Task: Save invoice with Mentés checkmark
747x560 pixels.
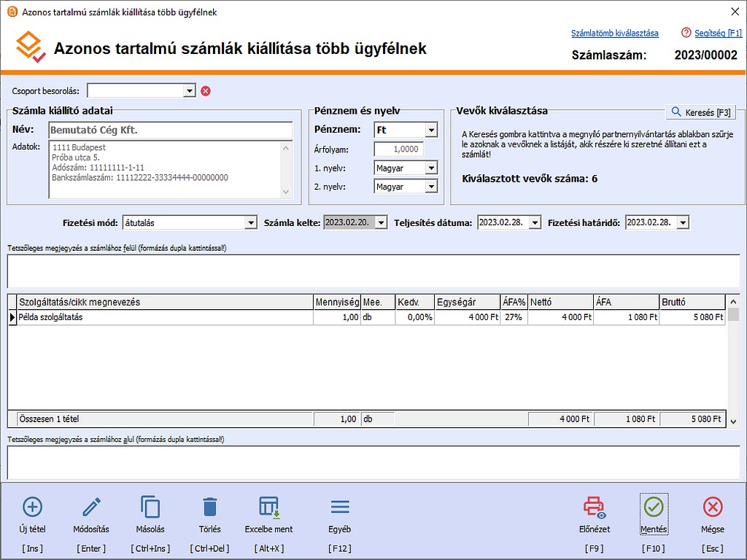Action: 654,507
